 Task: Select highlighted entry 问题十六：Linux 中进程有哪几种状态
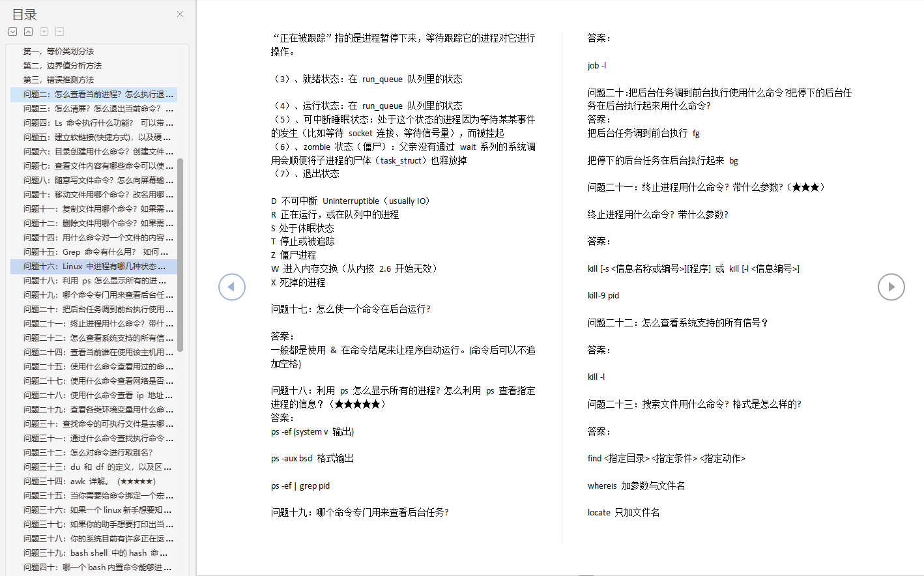pyautogui.click(x=94, y=266)
